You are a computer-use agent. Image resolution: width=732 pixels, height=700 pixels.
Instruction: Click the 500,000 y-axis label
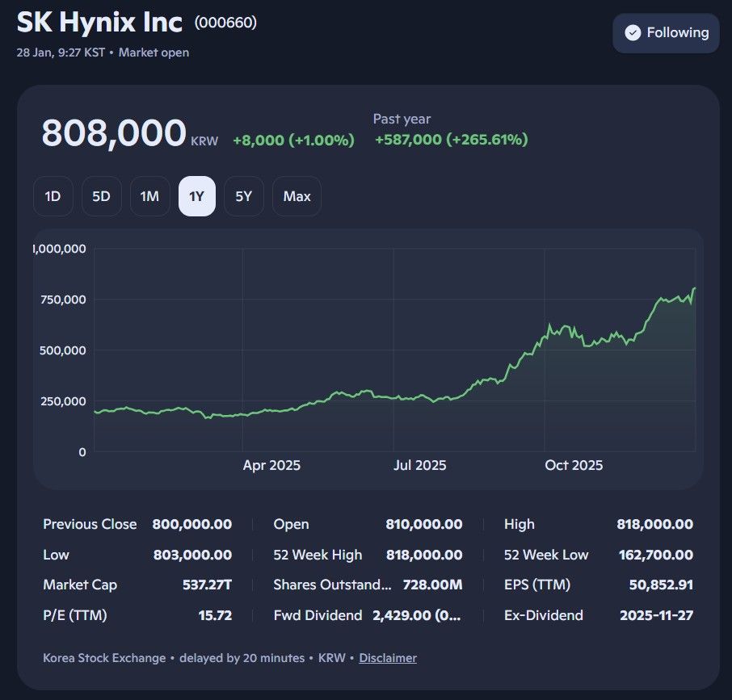63,350
